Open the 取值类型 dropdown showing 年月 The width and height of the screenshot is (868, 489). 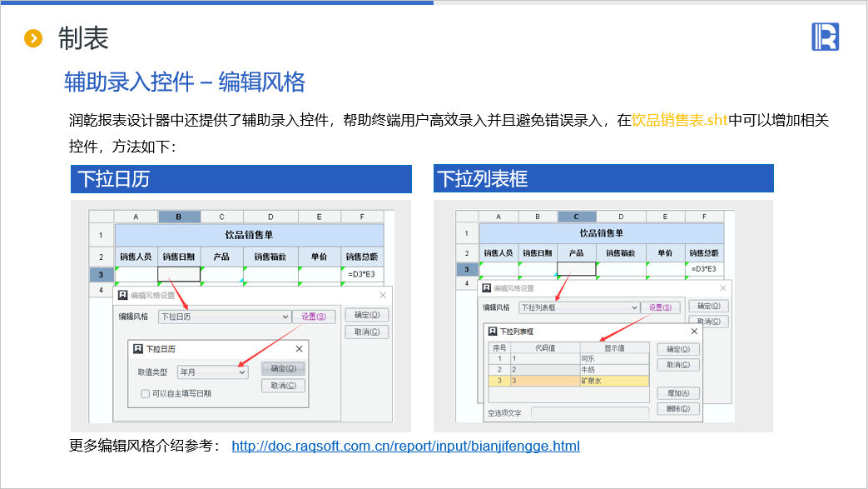tap(212, 372)
